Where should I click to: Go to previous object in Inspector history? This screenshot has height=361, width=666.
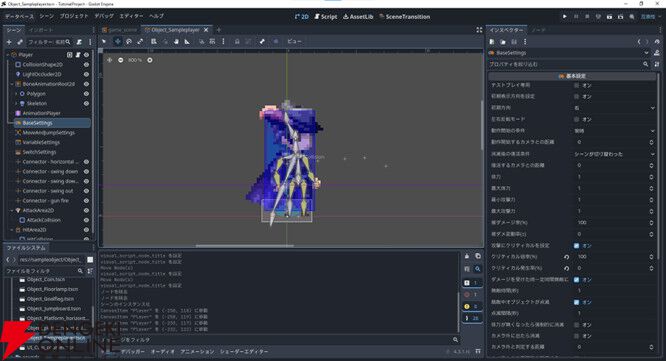click(x=639, y=42)
